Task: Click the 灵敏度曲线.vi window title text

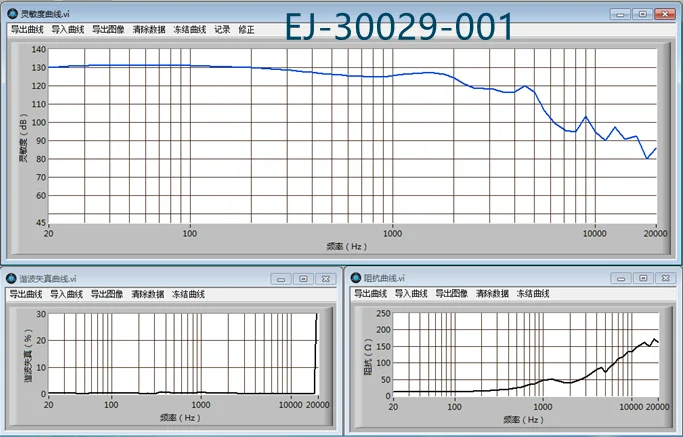Action: [x=45, y=14]
